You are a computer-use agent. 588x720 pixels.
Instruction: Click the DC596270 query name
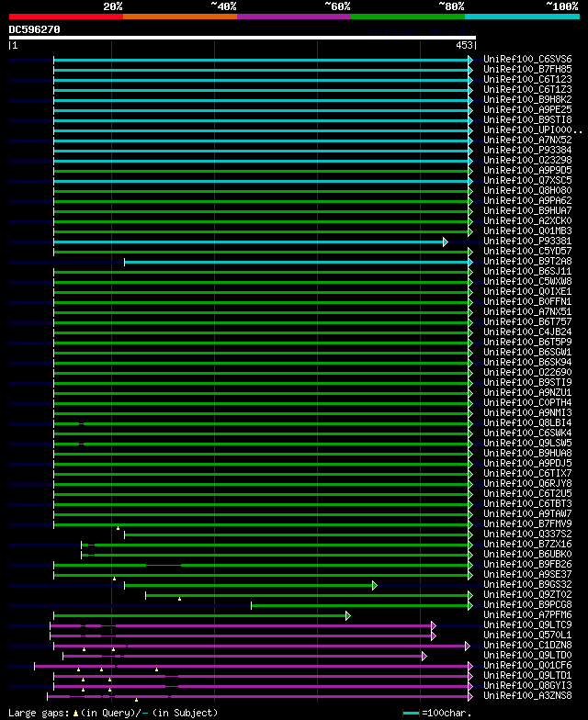(x=35, y=29)
